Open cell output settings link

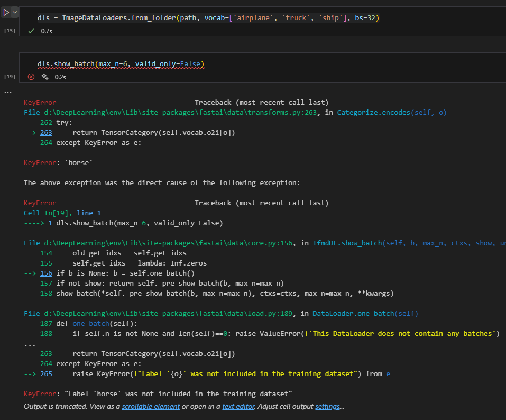coord(327,407)
